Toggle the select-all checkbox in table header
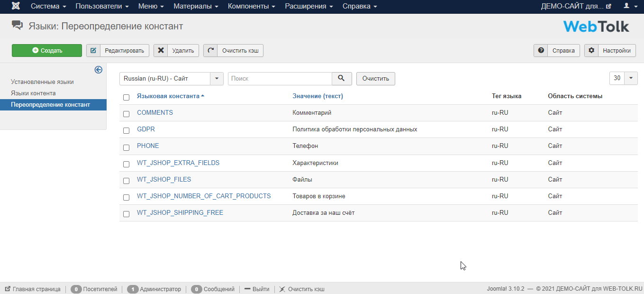Screen dimensions: 644x294 [x=126, y=97]
